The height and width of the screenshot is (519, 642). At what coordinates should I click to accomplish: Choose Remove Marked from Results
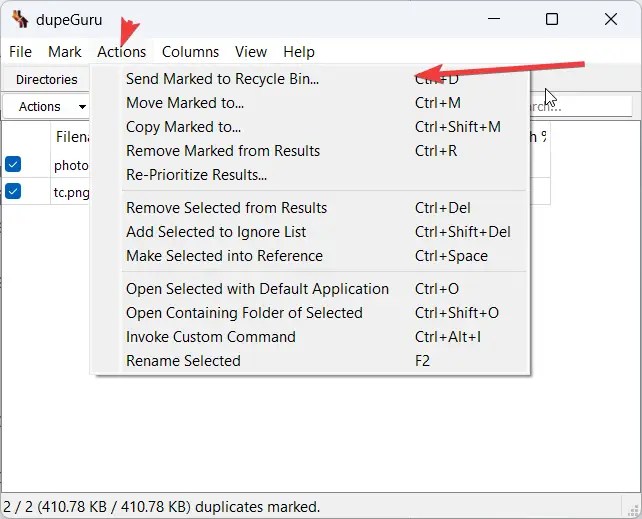point(310,151)
